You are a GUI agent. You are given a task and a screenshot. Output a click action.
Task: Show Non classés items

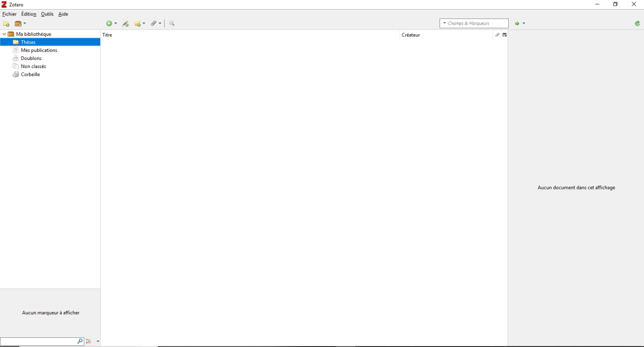tap(33, 67)
